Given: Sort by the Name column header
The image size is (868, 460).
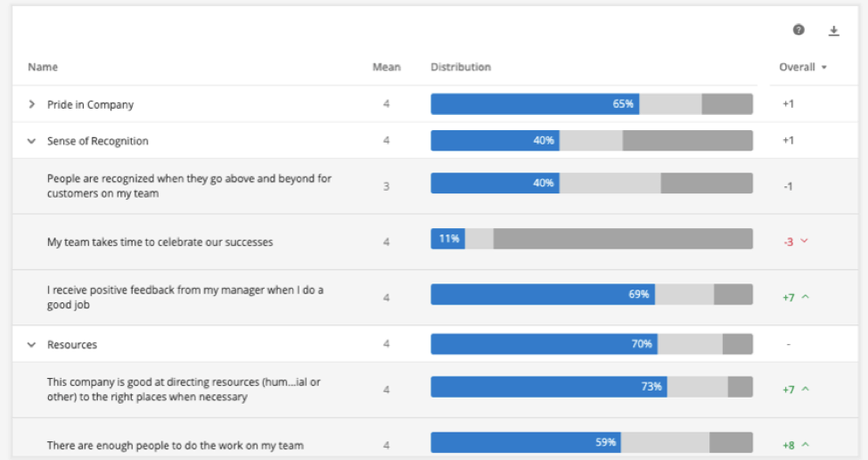Looking at the screenshot, I should click(43, 67).
